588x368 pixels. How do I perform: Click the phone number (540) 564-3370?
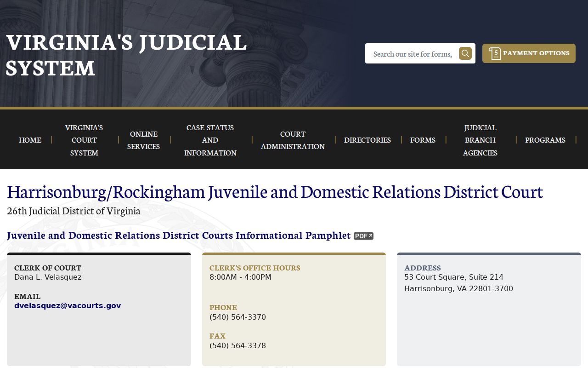(x=237, y=317)
